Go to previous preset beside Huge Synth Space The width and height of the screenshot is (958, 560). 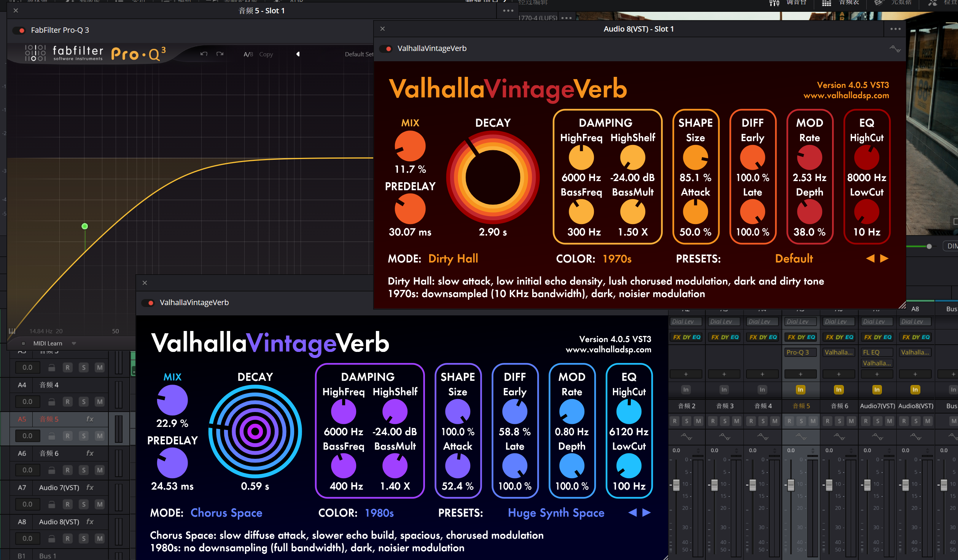632,513
